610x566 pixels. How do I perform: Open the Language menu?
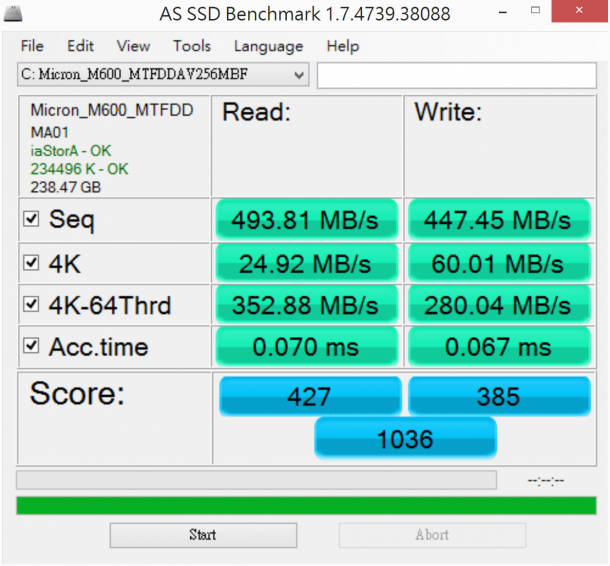click(x=268, y=46)
